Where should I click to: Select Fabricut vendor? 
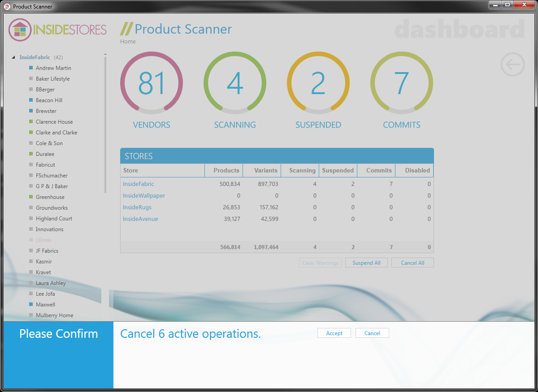coord(45,165)
